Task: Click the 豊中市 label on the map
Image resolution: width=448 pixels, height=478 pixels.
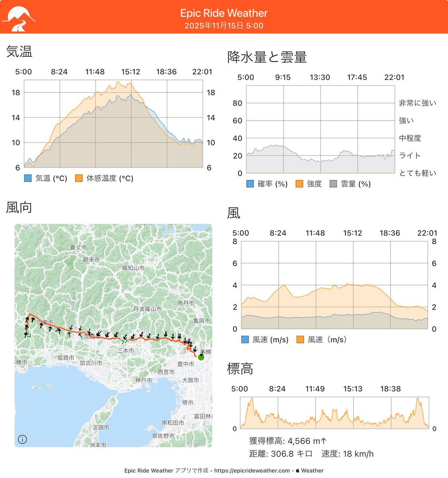Action: (x=186, y=364)
